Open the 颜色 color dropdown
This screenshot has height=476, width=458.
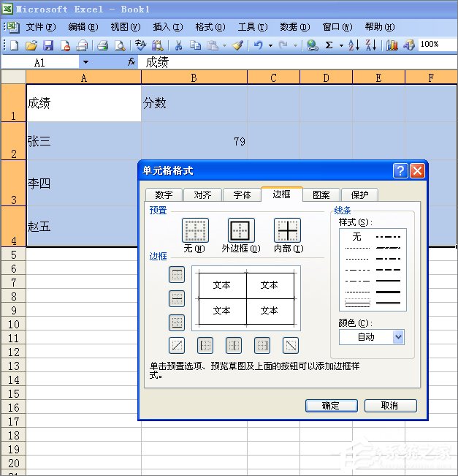398,337
